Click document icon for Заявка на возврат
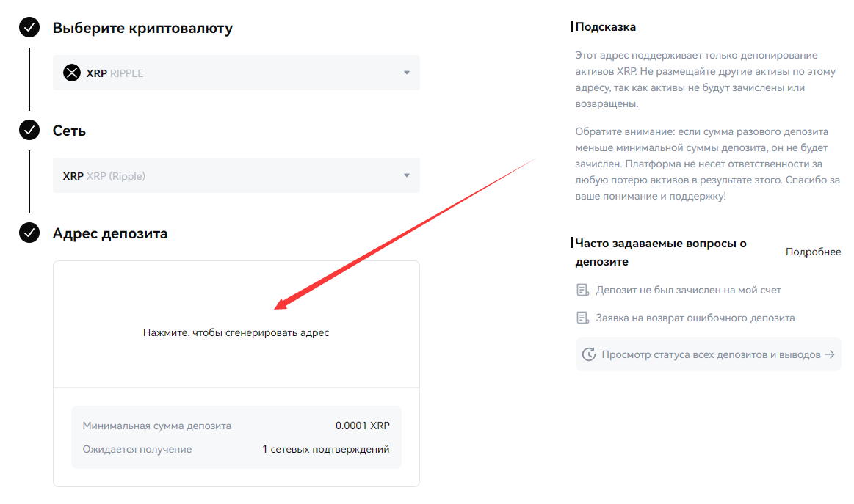 (583, 318)
